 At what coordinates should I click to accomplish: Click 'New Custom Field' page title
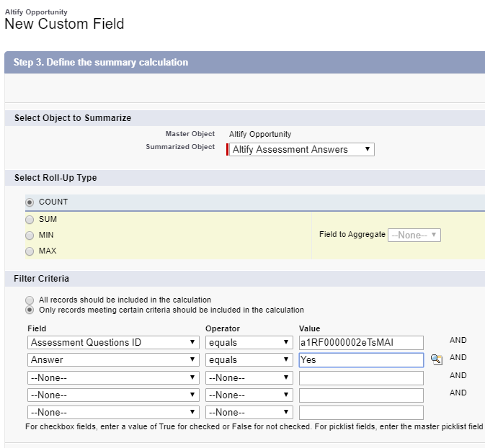64,24
